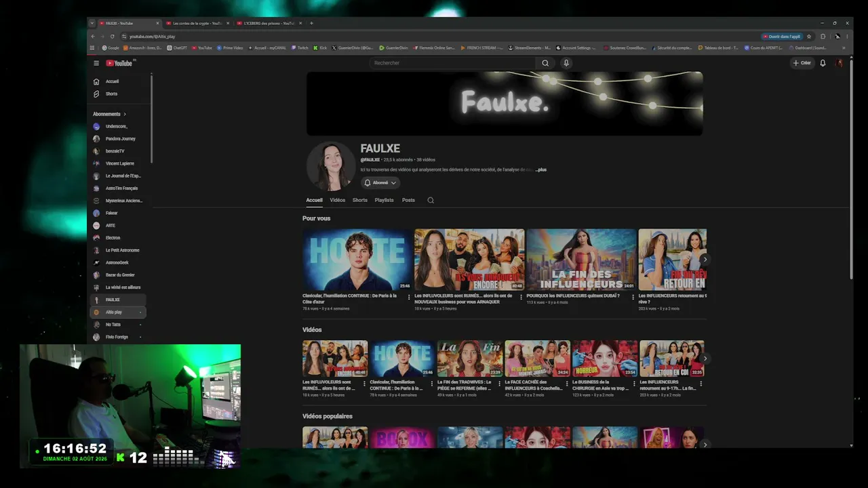The image size is (868, 488).
Task: Select the Accueil channel tab
Action: [314, 201]
